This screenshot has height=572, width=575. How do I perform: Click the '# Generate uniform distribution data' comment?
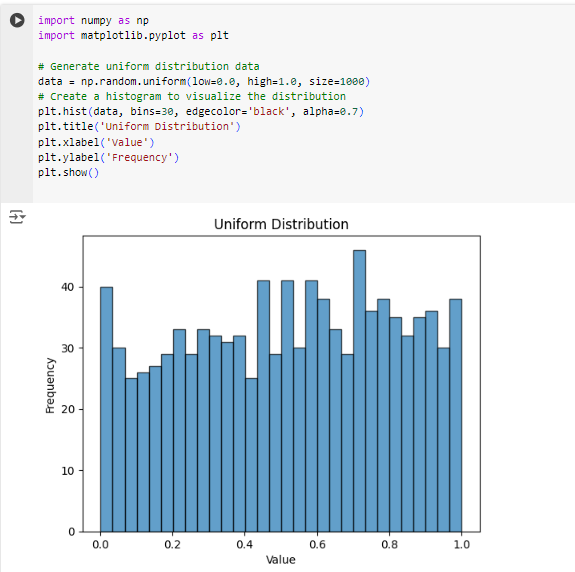(x=149, y=66)
